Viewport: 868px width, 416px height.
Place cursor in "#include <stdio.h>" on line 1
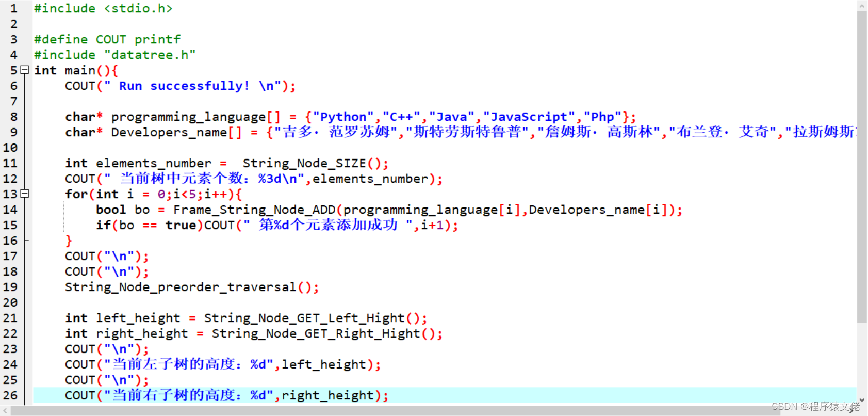pyautogui.click(x=103, y=9)
